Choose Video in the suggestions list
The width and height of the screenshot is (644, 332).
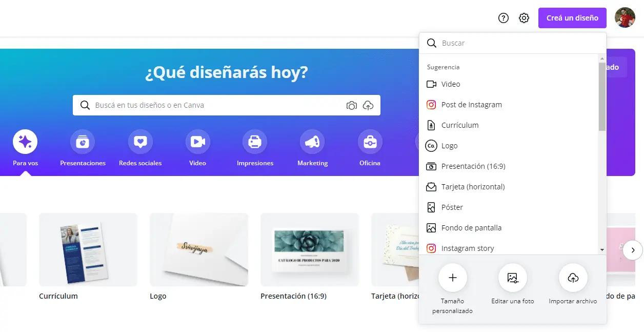pos(509,84)
